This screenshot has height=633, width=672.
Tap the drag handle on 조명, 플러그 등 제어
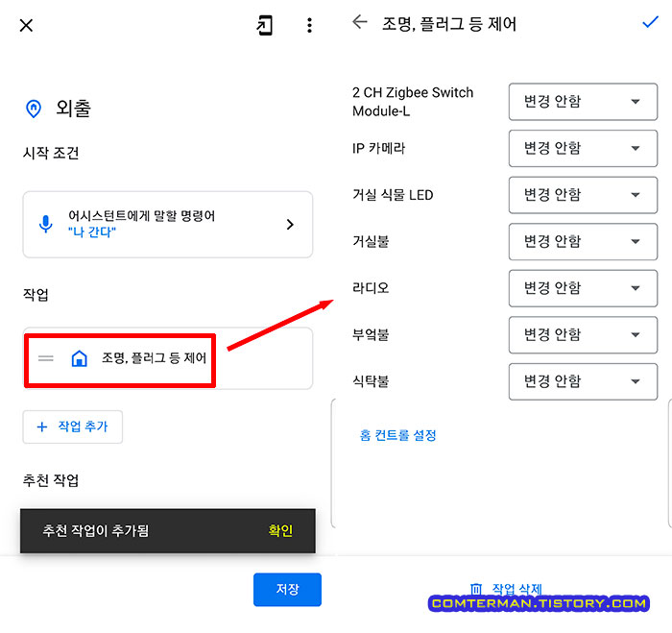click(46, 358)
